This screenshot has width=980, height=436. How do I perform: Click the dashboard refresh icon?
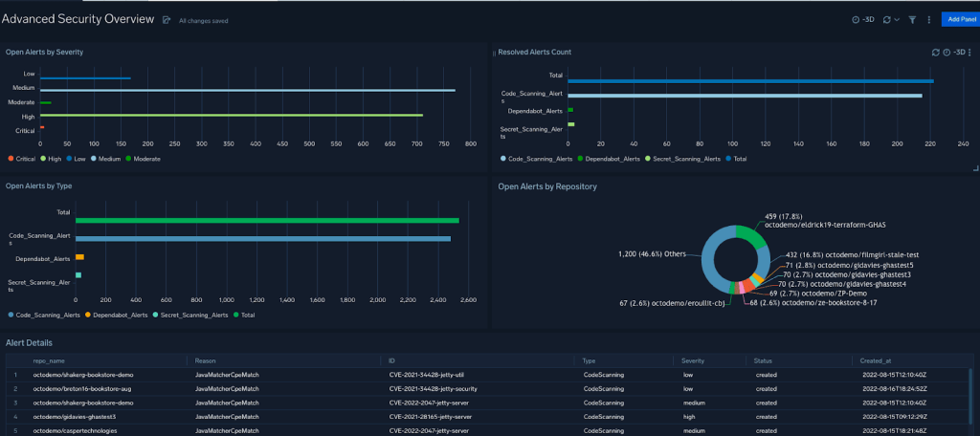click(886, 20)
